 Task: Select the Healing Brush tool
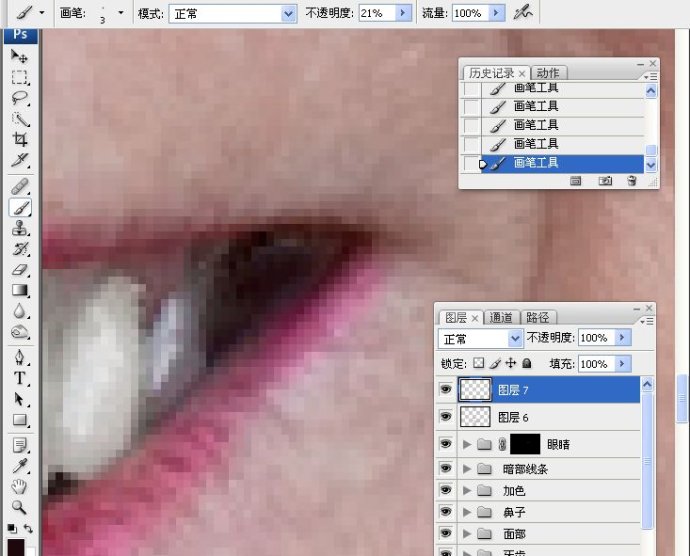coord(19,186)
